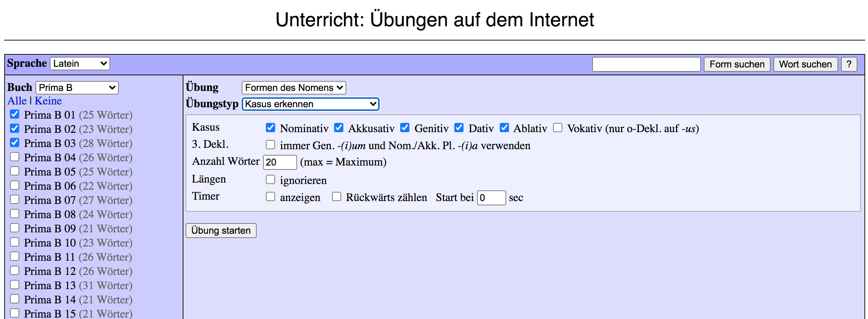The image size is (868, 319).
Task: Enable Timer anzeigen checkbox
Action: pos(270,197)
